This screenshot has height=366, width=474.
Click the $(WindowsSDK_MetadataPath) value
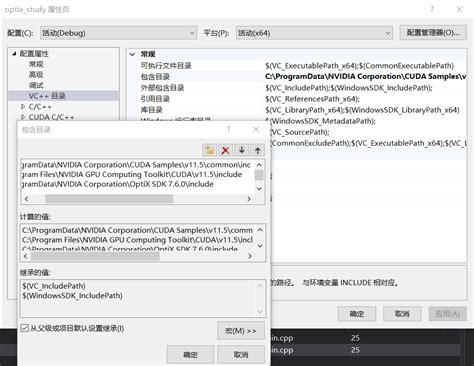pyautogui.click(x=323, y=121)
